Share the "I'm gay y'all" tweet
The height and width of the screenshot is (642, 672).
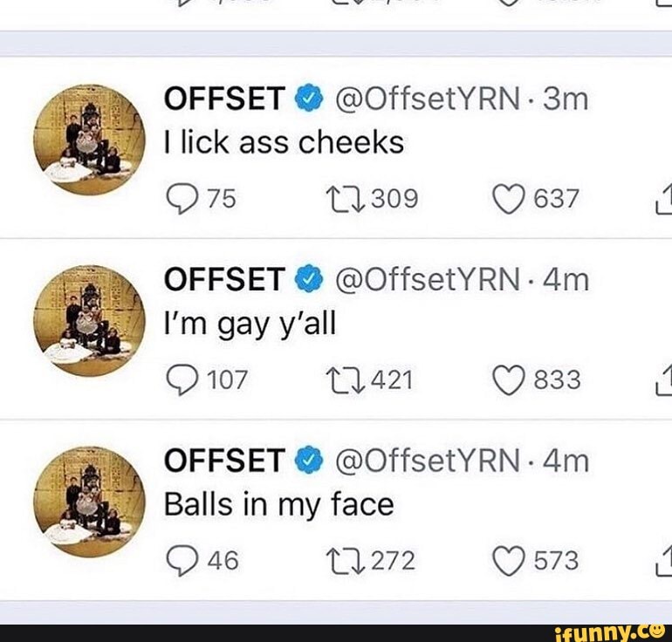[x=664, y=379]
